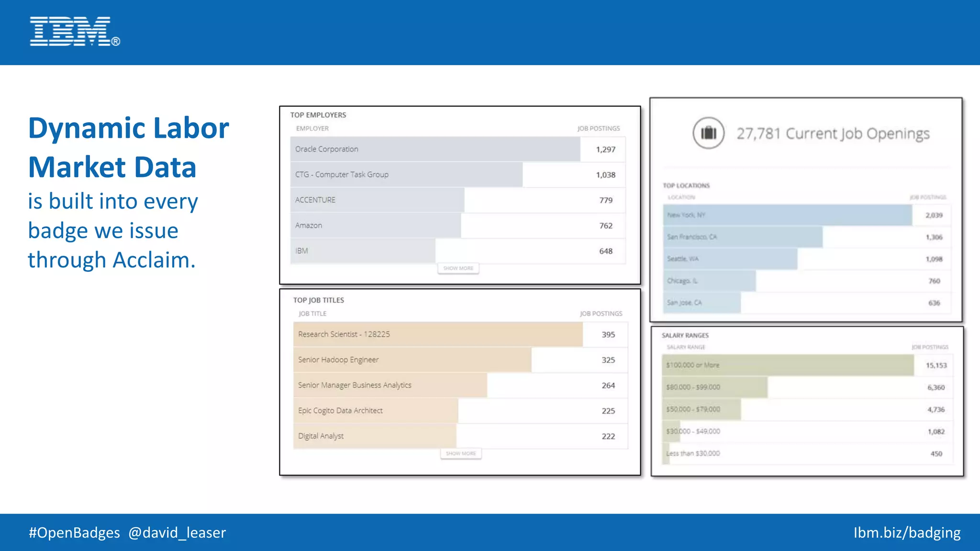Select the $80,000 - $99,000 salary range
Screen dimensions: 980x551
(x=693, y=387)
